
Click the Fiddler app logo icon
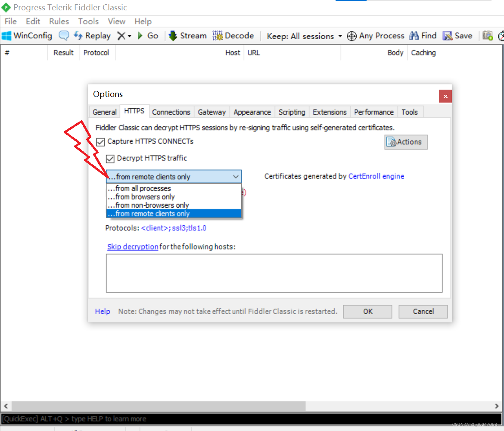point(6,7)
